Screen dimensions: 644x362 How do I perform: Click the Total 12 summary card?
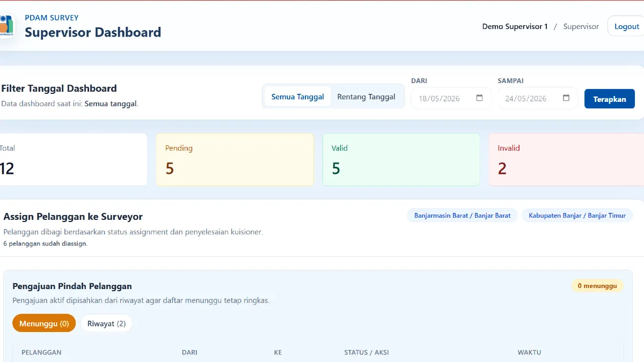72,159
